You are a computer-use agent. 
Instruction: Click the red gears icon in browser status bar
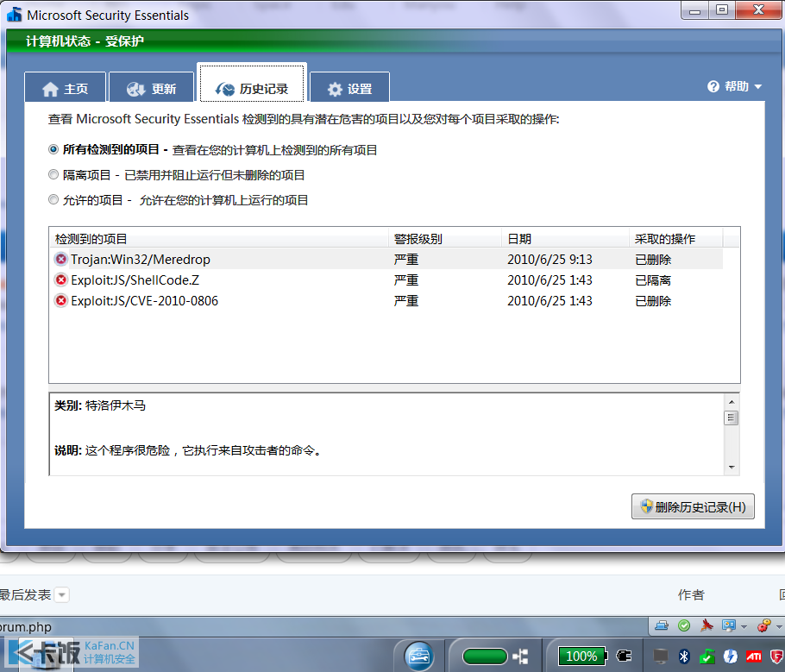pyautogui.click(x=763, y=625)
